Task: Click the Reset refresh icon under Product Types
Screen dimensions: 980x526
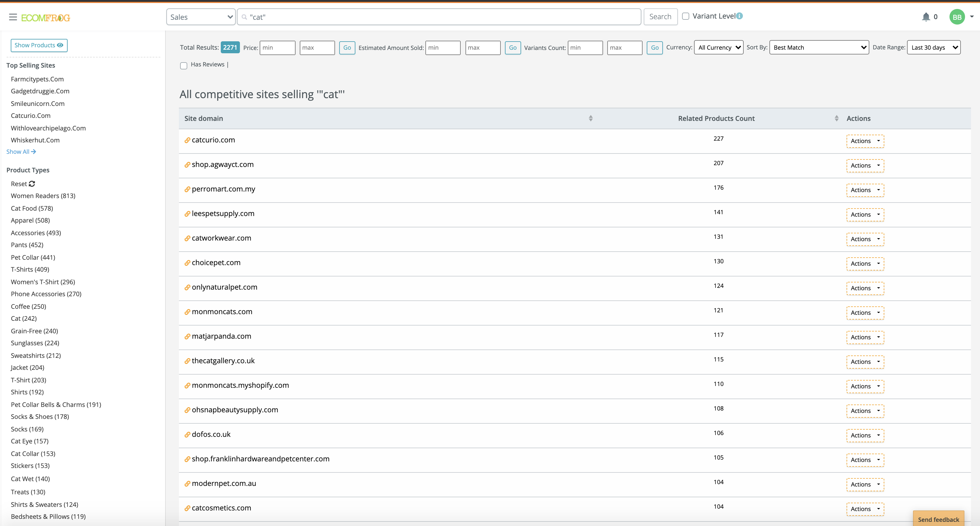Action: [32, 183]
